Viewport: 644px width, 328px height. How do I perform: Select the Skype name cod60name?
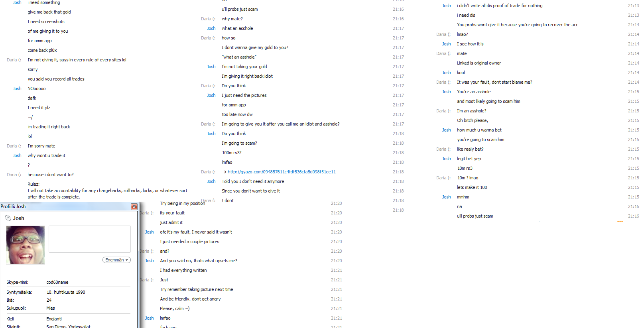point(57,282)
